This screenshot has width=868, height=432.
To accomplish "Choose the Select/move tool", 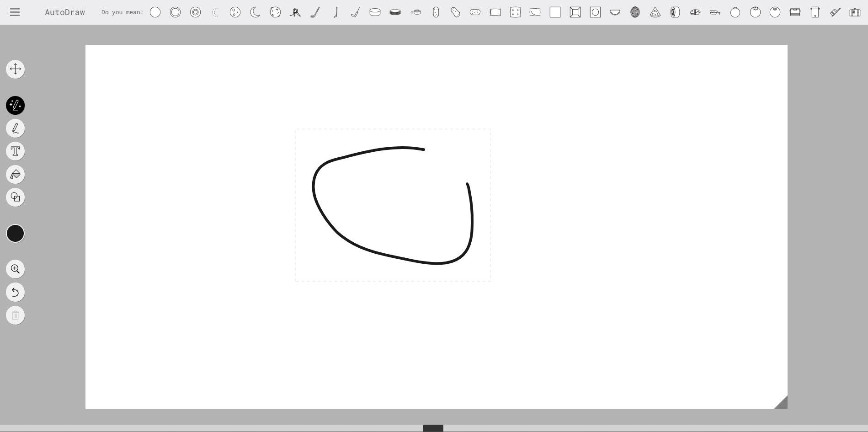I will (x=15, y=69).
